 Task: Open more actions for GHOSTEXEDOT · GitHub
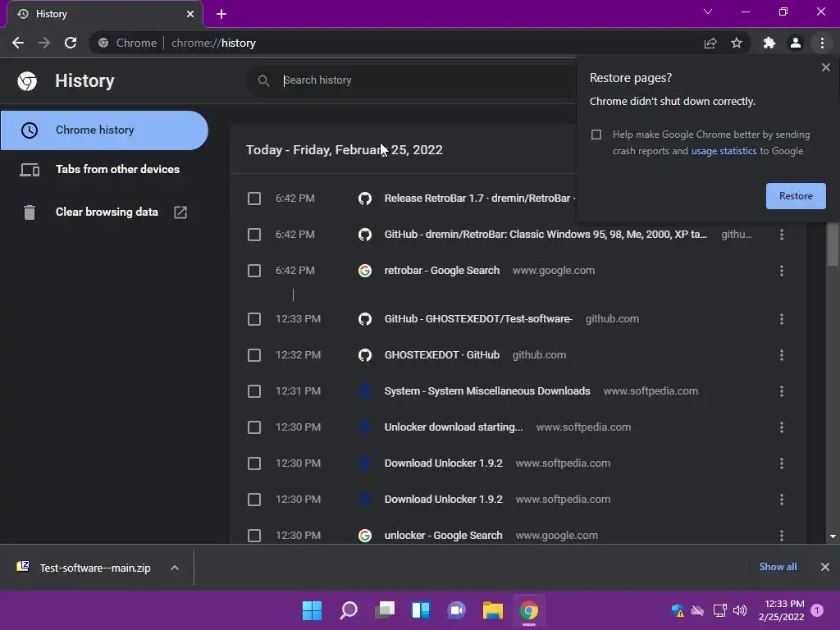coord(782,355)
